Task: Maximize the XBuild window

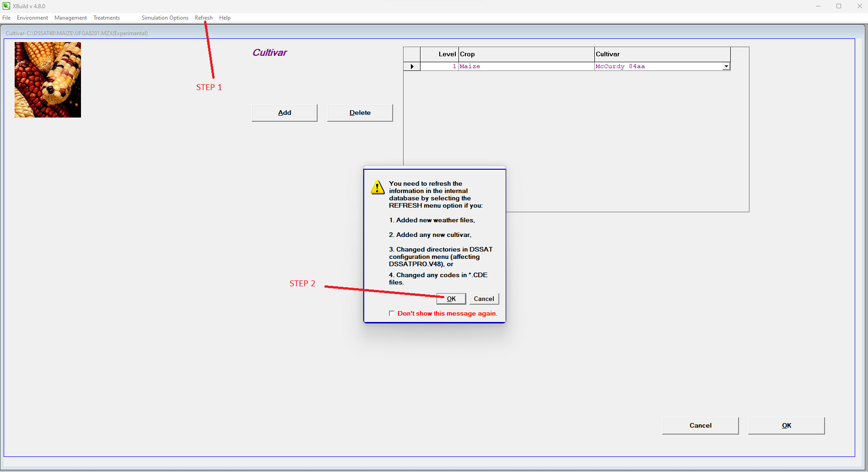Action: click(x=839, y=6)
